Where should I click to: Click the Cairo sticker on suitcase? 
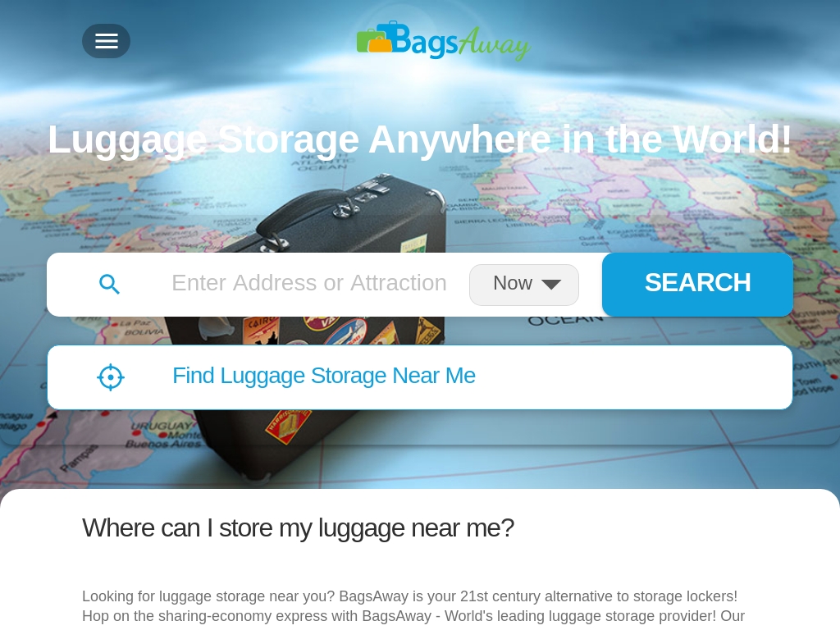(x=261, y=330)
